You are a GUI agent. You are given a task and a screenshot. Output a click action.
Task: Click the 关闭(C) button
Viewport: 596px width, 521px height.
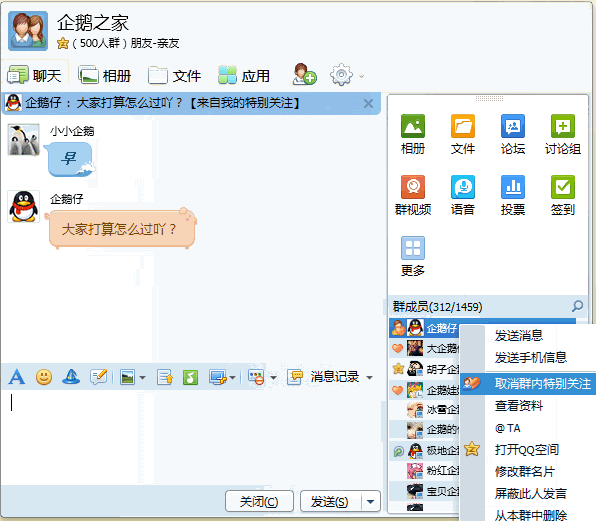[x=259, y=502]
